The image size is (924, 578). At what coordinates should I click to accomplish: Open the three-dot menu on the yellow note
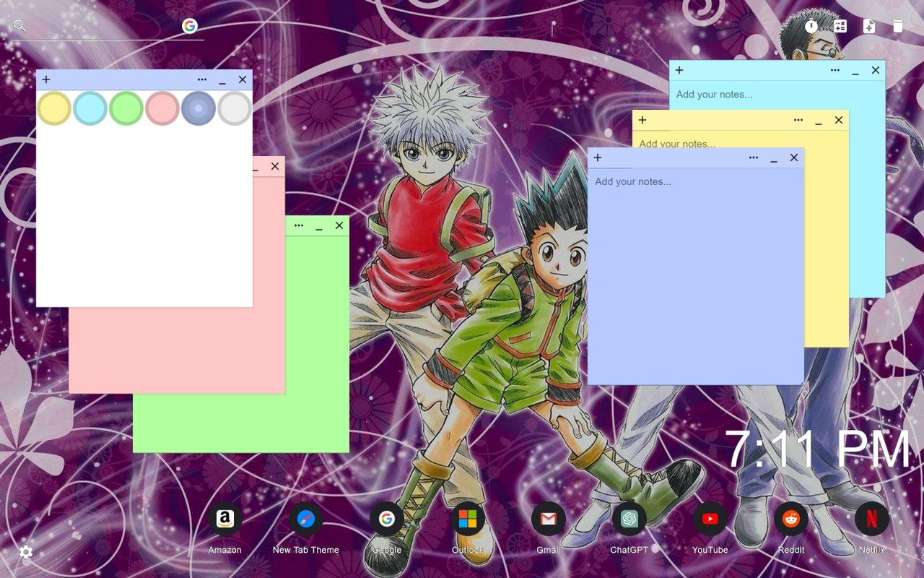pyautogui.click(x=798, y=120)
